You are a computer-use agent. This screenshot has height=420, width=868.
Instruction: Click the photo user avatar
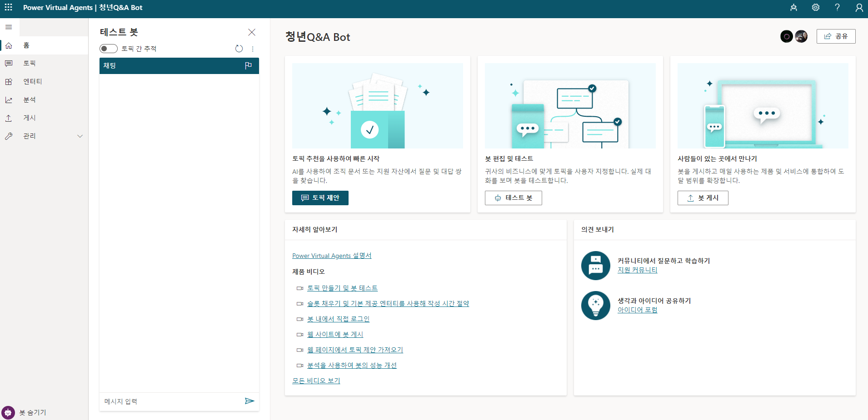point(801,36)
